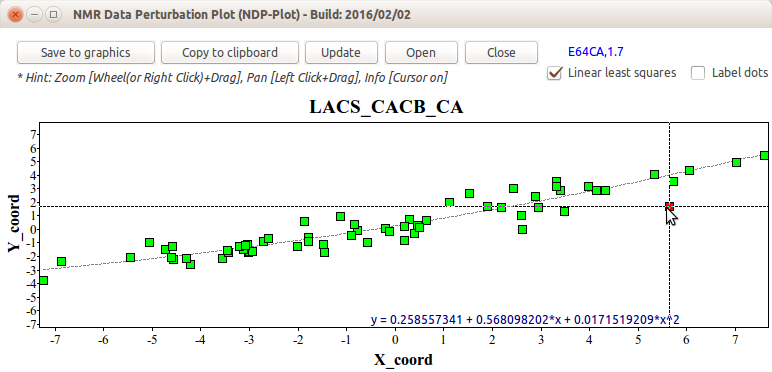Screen dimensions: 772x372
Task: Click the NDP-Plot window title bar text
Action: [241, 14]
